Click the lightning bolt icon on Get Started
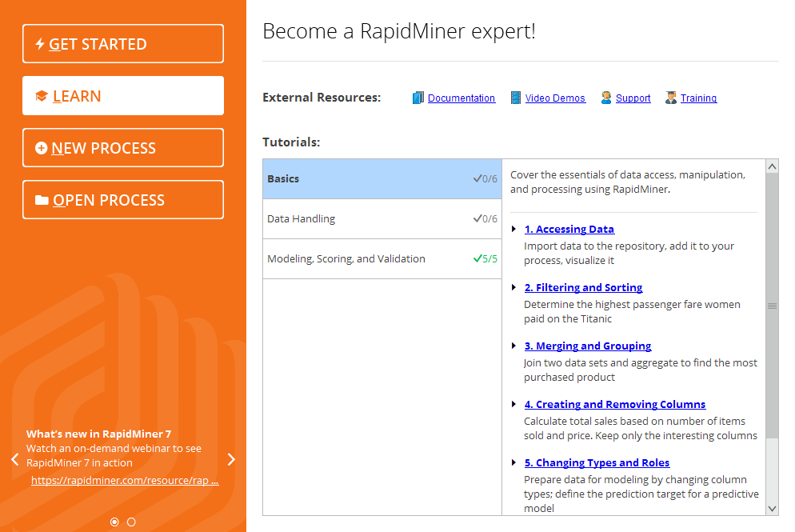This screenshot has height=532, width=795. (x=40, y=44)
